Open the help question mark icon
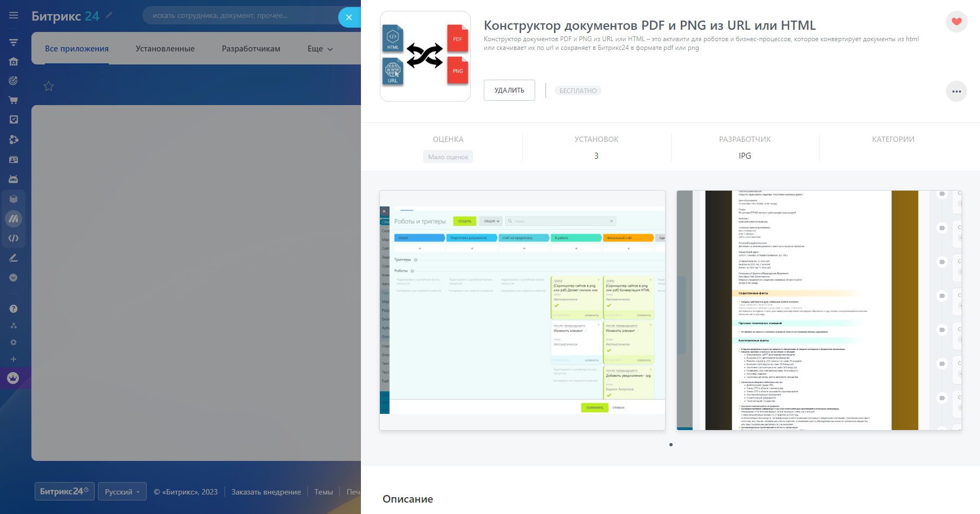This screenshot has height=514, width=980. (x=14, y=309)
